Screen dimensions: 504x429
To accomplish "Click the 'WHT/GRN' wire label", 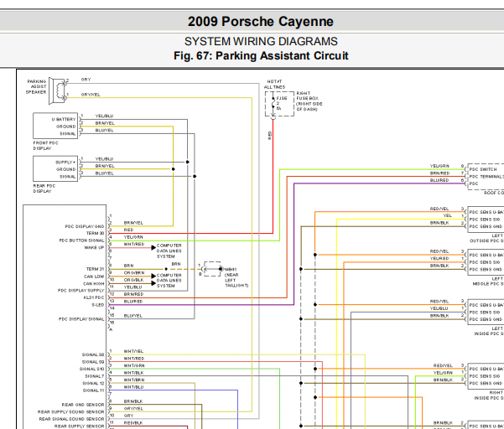I will click(134, 365).
